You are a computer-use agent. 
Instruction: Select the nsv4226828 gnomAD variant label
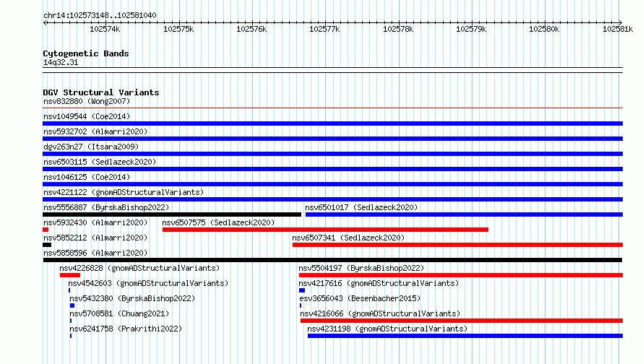click(139, 268)
